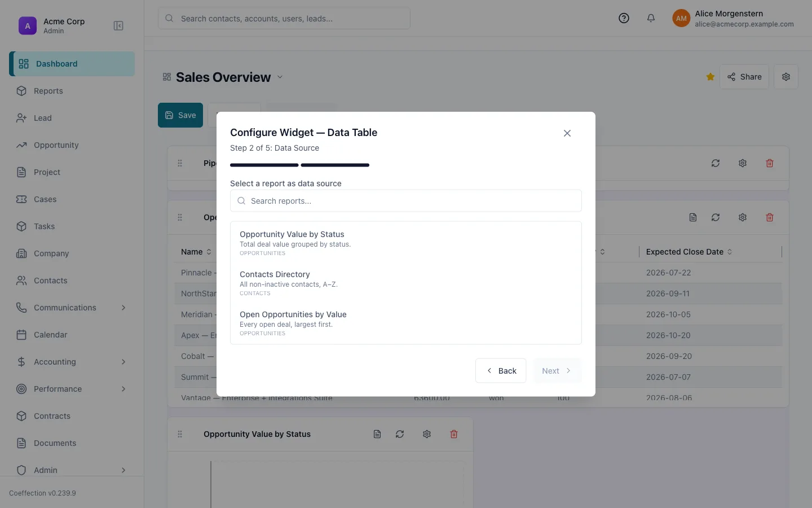
Task: Click the 2026-10-20 close date cell
Action: 668,335
